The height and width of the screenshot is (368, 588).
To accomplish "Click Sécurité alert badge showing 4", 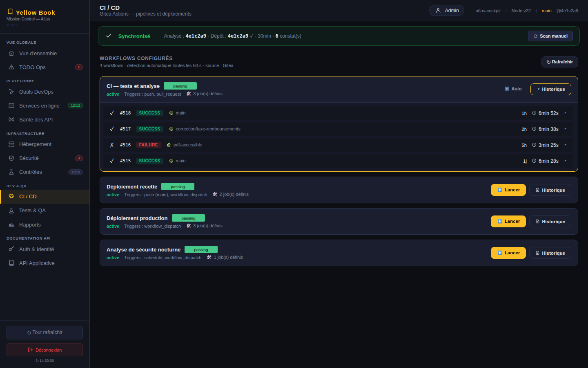I will 79,158.
